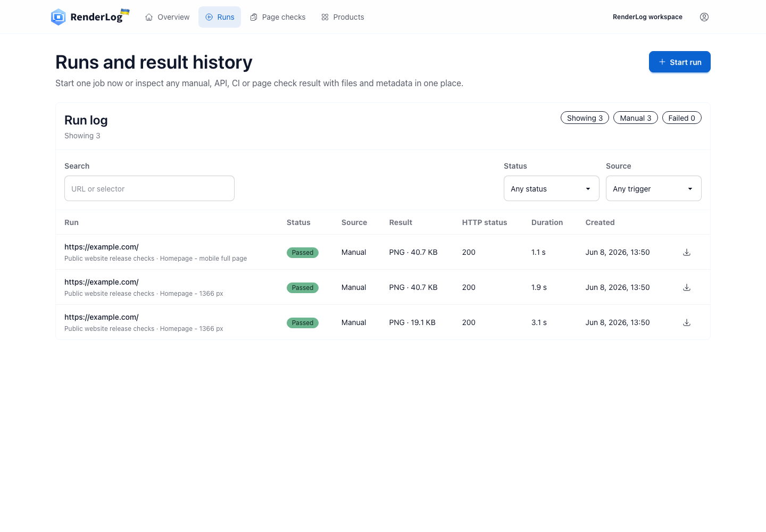Click the Passed badge on the 3.1 s run
This screenshot has height=532, width=766.
pos(303,322)
